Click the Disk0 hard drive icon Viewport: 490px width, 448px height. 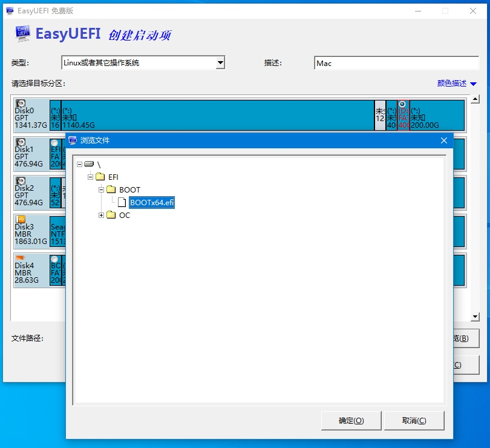tap(21, 104)
